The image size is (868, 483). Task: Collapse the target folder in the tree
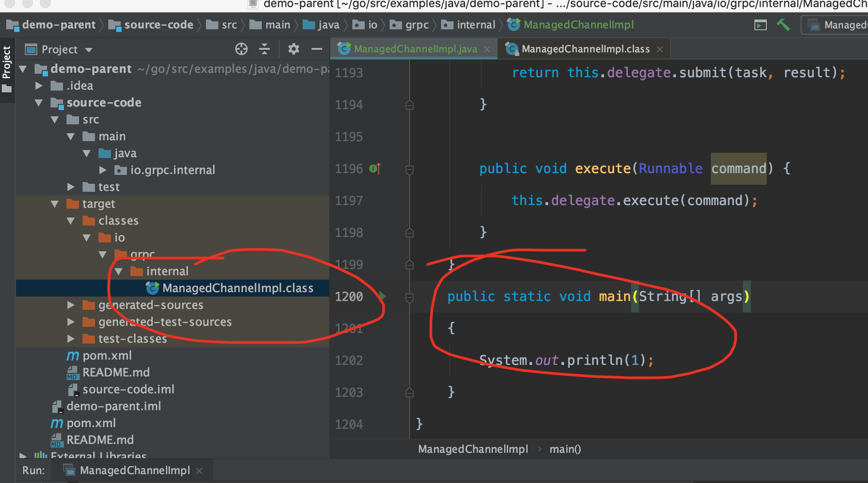pos(55,204)
